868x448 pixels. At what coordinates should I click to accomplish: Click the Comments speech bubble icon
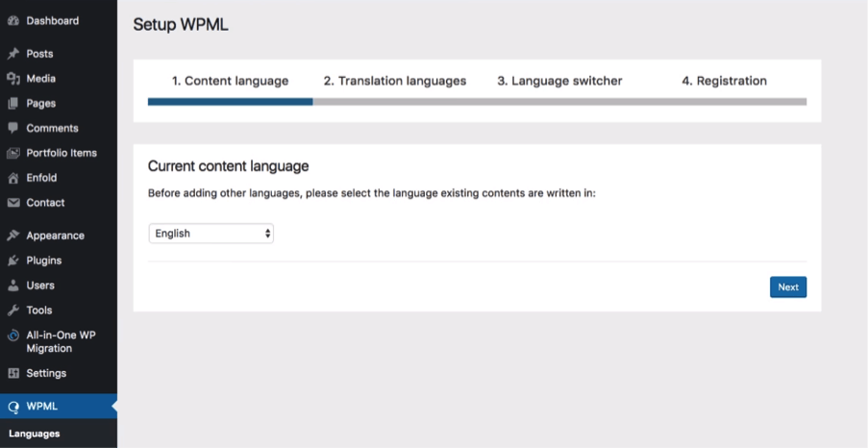(x=13, y=128)
